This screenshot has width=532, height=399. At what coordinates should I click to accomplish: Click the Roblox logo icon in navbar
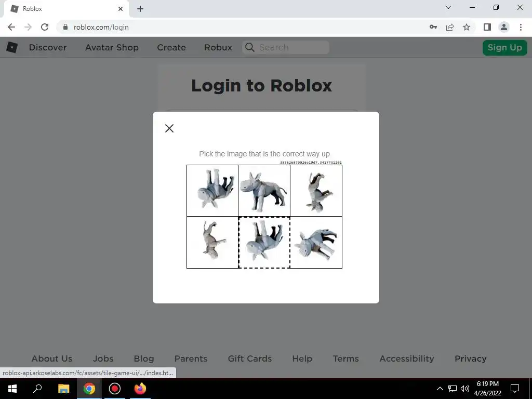12,47
